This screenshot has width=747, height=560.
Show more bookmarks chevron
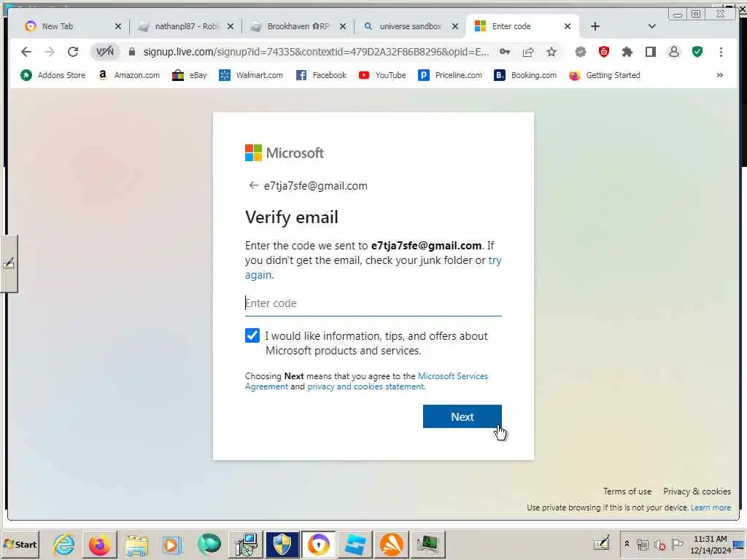(719, 75)
